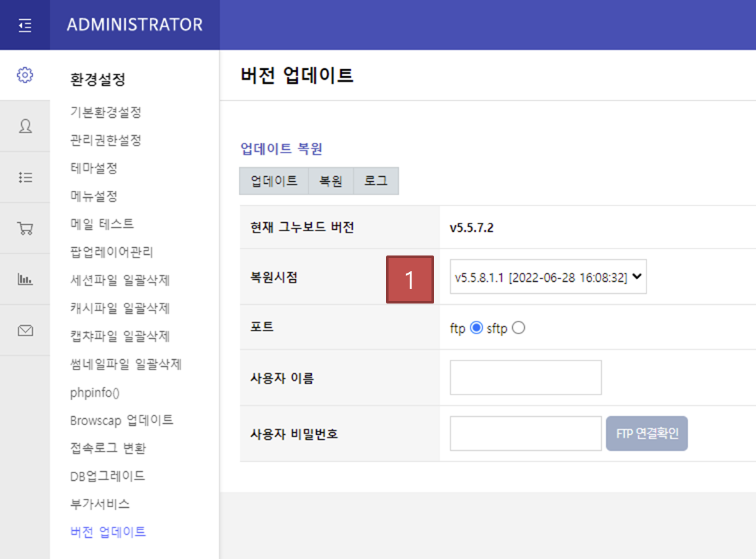Select the sftp radio button
Screen dimensions: 756x559
[519, 328]
